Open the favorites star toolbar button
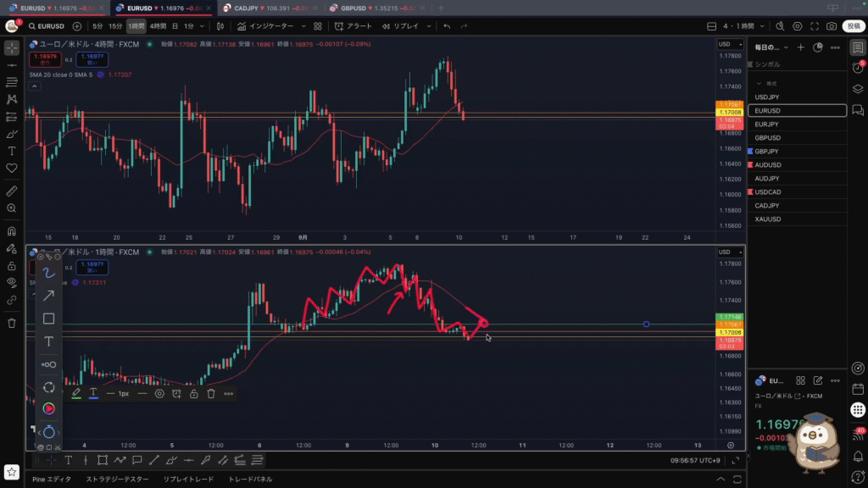Screen dimensions: 868x488 coord(12,472)
